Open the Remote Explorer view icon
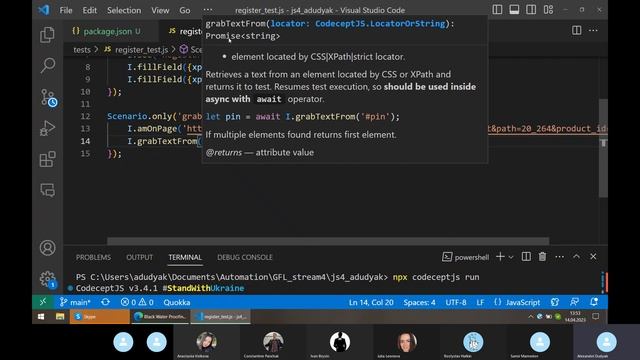This screenshot has width=640, height=360. point(47,190)
